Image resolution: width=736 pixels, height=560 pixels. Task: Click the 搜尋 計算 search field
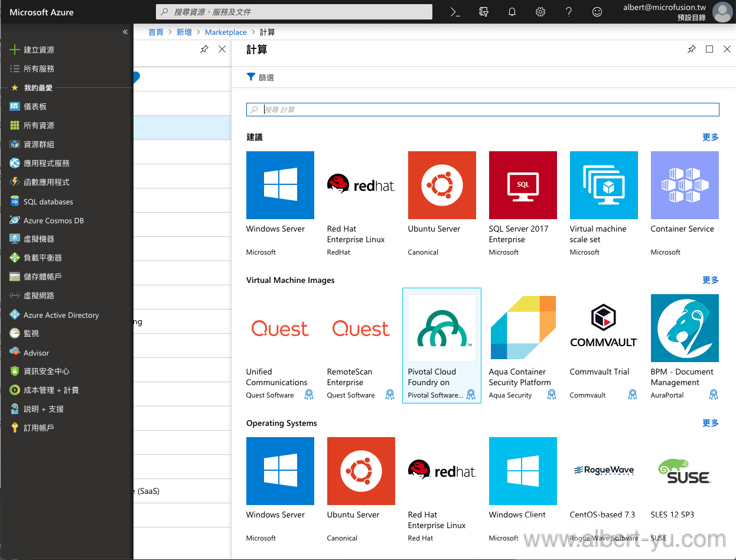[x=483, y=110]
